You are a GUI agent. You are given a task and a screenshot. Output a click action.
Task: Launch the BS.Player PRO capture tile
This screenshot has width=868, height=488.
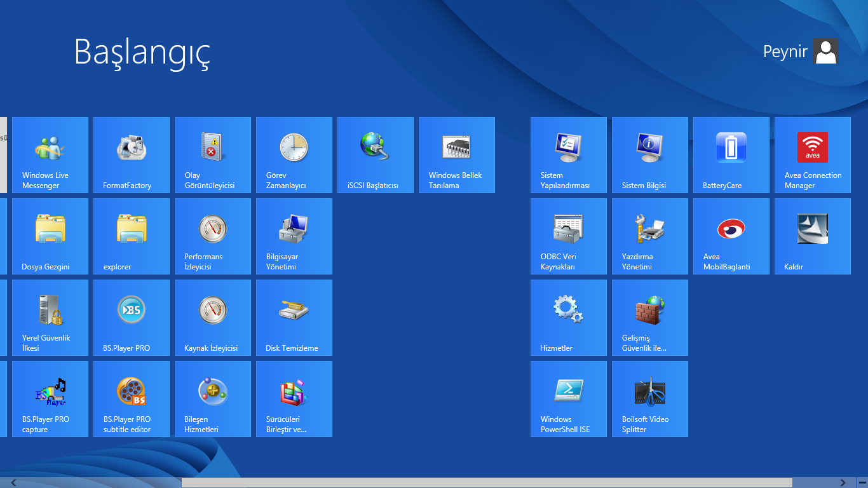click(x=50, y=399)
